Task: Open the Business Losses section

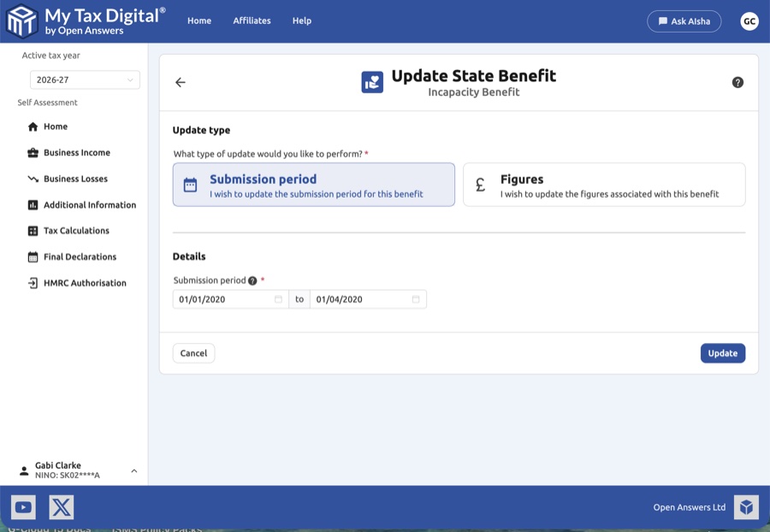Action: click(73, 178)
